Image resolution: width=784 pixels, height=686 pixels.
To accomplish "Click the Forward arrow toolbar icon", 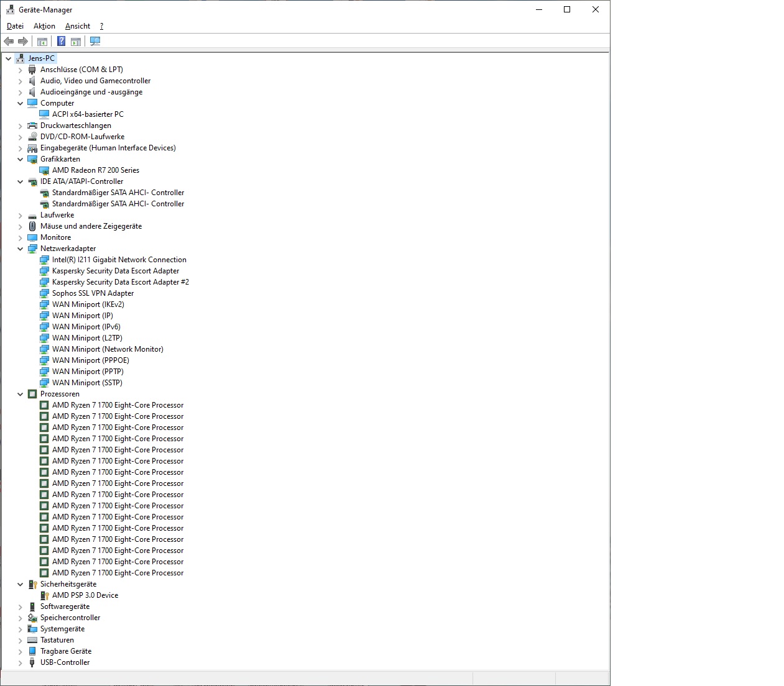I will pos(23,42).
